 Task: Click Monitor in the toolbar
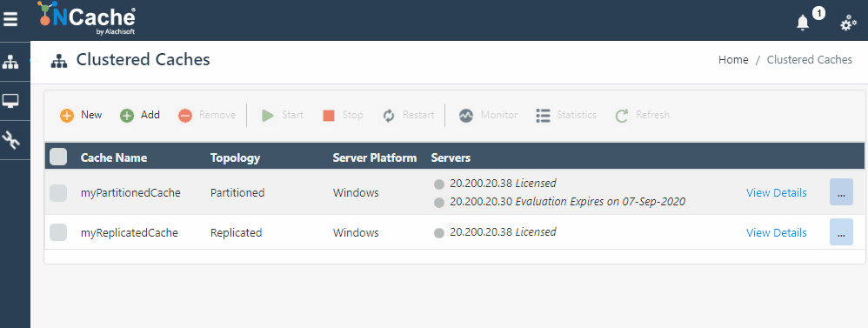488,115
